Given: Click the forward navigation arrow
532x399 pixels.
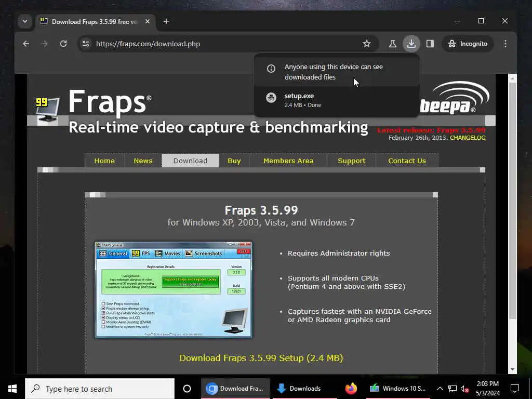Looking at the screenshot, I should (x=45, y=44).
